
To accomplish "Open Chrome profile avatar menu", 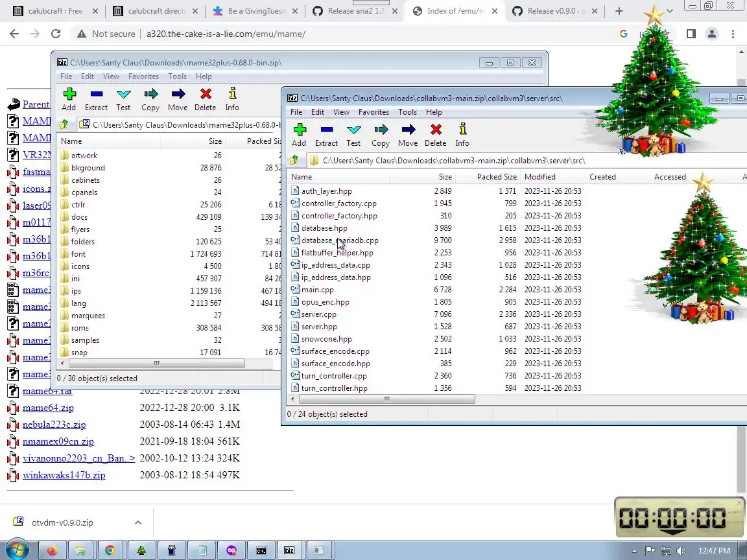I will click(x=712, y=34).
